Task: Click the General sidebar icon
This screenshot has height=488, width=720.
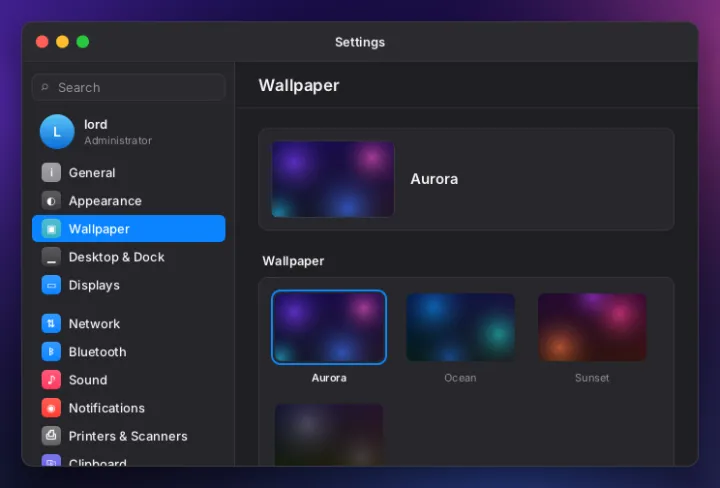Action: pyautogui.click(x=51, y=173)
